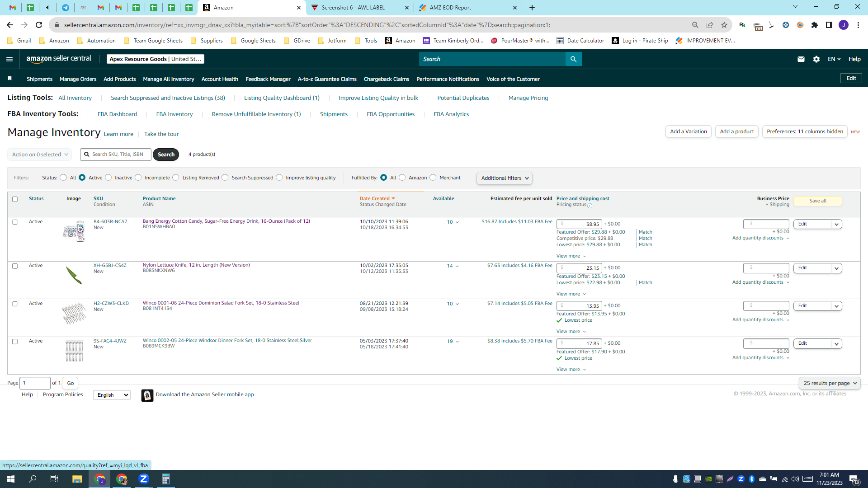
Task: Open Search Suppressed and Inactive Listings link
Action: click(x=168, y=98)
